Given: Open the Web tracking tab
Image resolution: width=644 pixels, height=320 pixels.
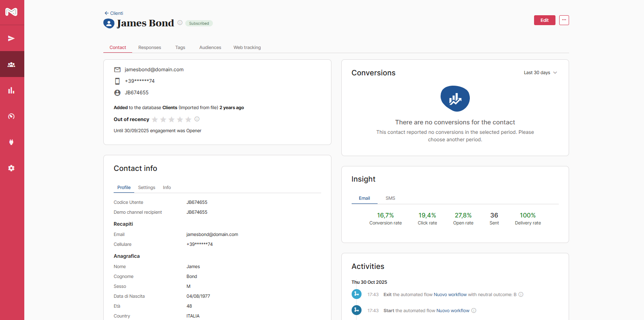Looking at the screenshot, I should pos(247,48).
